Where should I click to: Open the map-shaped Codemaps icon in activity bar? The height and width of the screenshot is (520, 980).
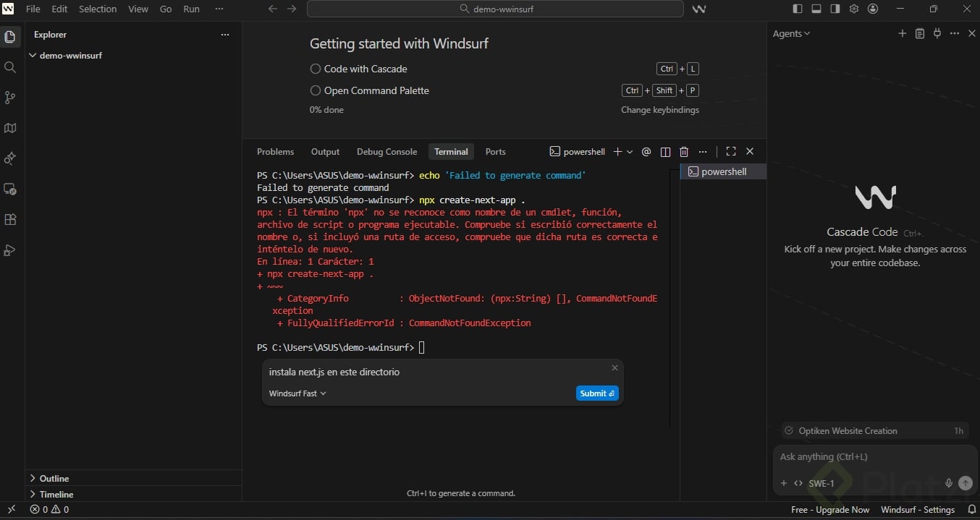point(10,128)
